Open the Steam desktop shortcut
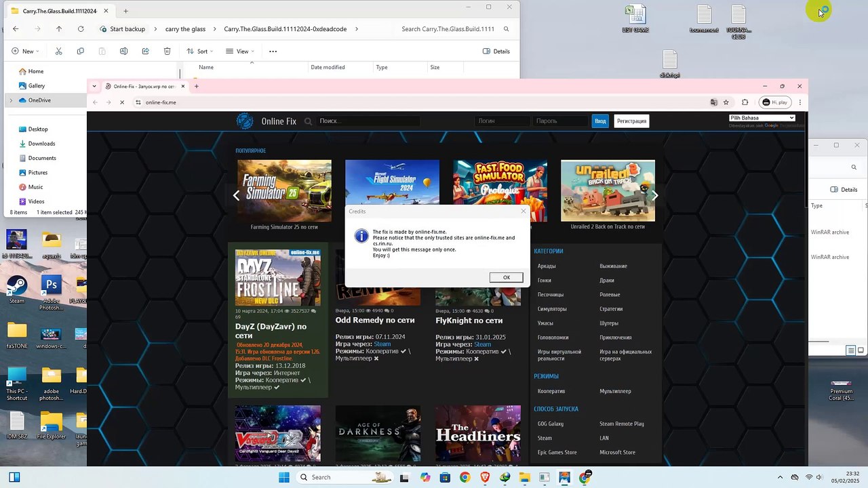This screenshot has height=488, width=868. [16, 288]
